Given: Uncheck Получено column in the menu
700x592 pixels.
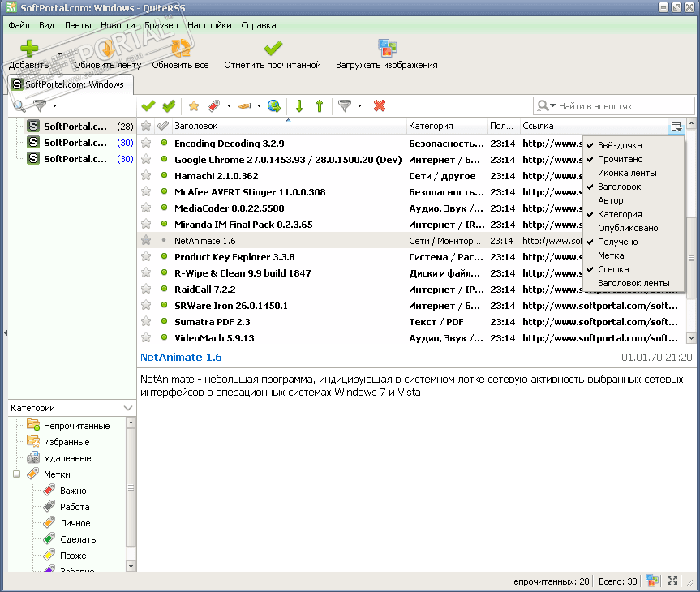Looking at the screenshot, I should click(x=634, y=242).
